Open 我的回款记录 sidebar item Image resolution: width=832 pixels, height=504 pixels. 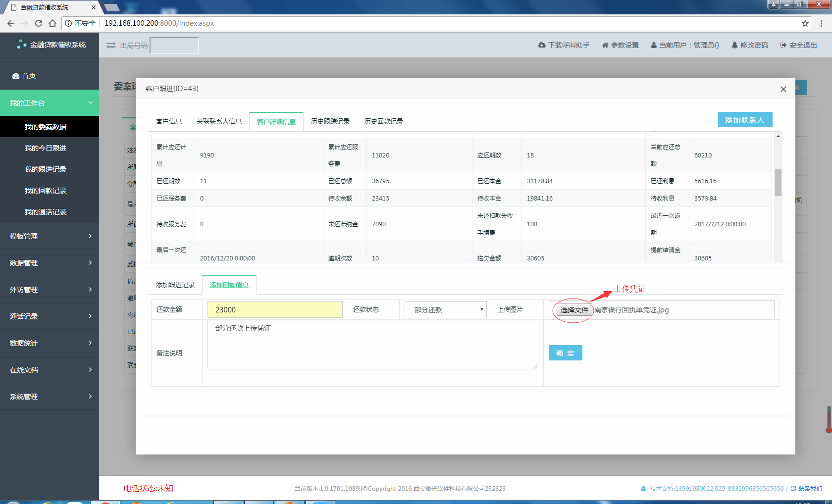click(x=50, y=191)
